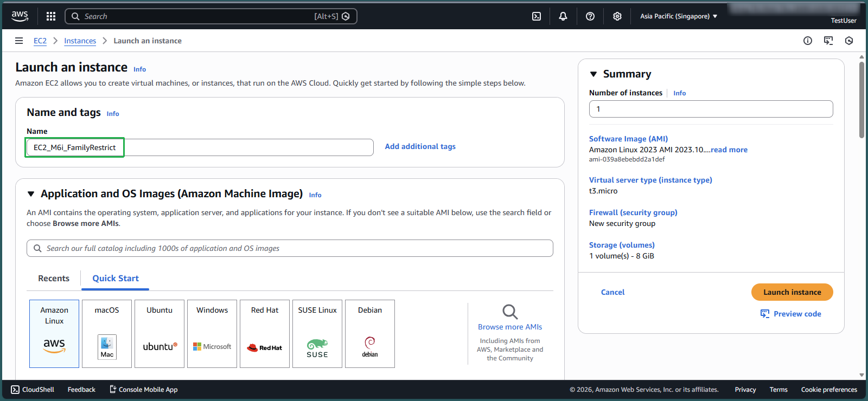The image size is (868, 401).
Task: Open the settings gear in top bar
Action: point(617,16)
